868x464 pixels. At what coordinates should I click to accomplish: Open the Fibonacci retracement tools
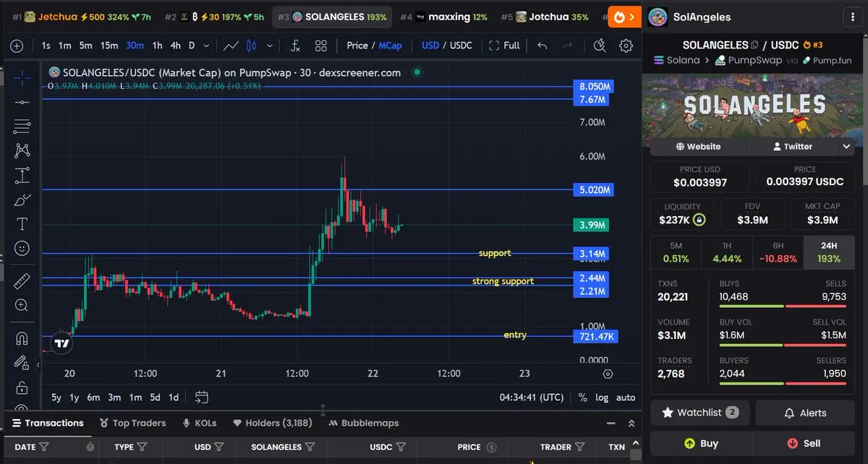click(22, 126)
